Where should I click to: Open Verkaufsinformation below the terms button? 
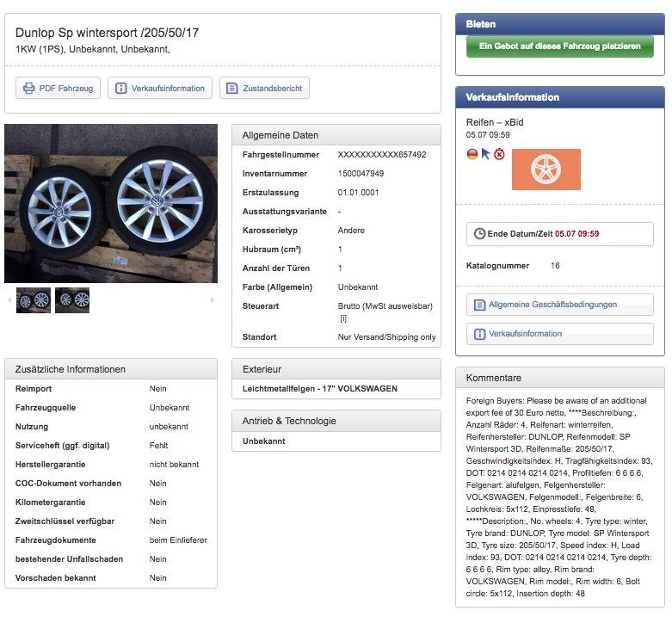(559, 334)
